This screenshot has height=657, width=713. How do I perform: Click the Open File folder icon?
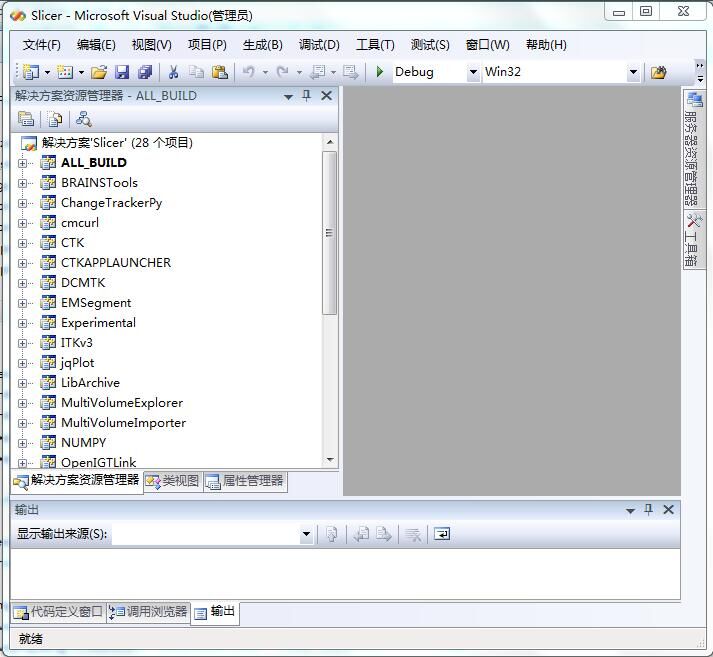[99, 72]
